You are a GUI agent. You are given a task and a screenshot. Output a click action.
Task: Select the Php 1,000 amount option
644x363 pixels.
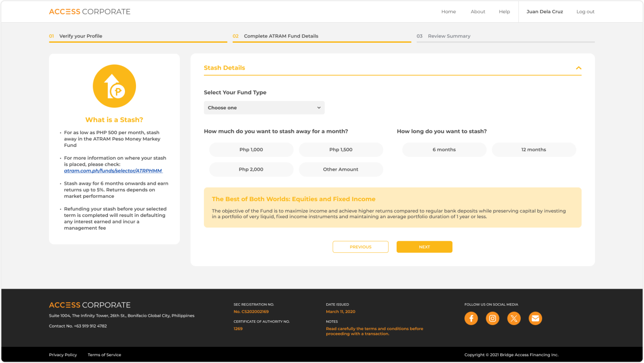(x=251, y=149)
